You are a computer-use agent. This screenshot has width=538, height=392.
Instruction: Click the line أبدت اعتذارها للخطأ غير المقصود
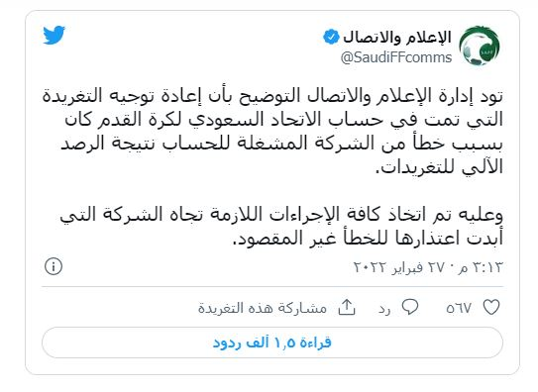tap(369, 239)
